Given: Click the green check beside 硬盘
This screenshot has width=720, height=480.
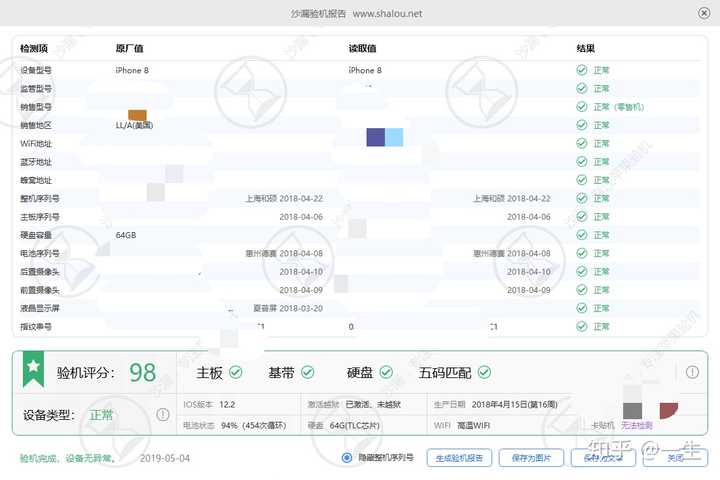Looking at the screenshot, I should [x=386, y=372].
